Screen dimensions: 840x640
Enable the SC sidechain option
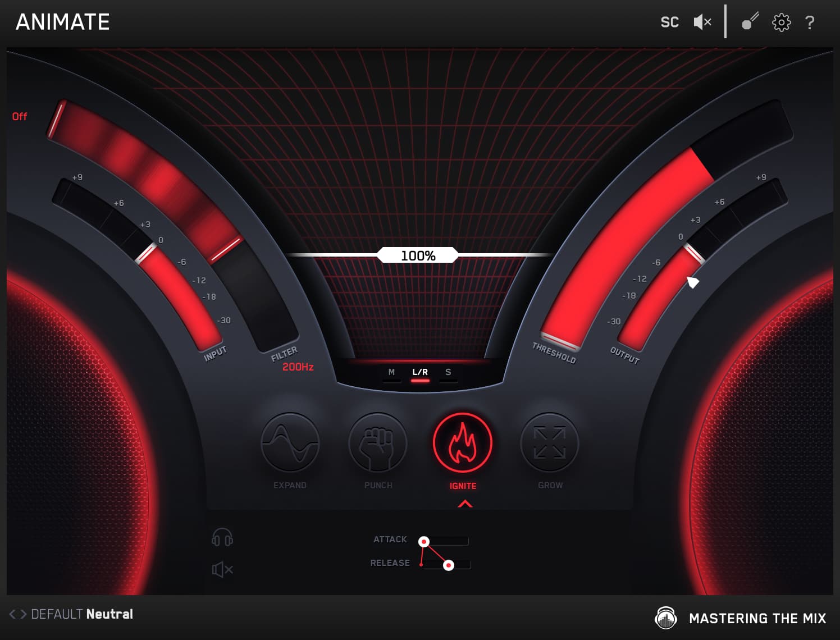click(x=669, y=22)
